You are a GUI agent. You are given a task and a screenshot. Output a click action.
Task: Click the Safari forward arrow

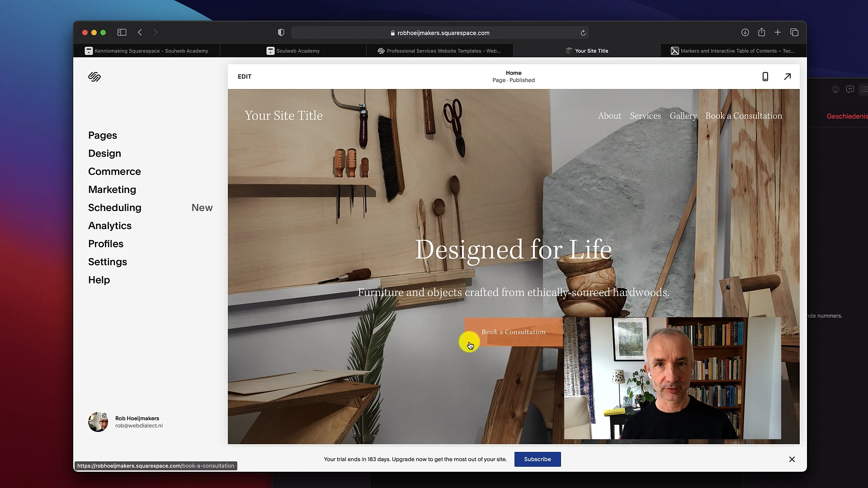click(156, 33)
